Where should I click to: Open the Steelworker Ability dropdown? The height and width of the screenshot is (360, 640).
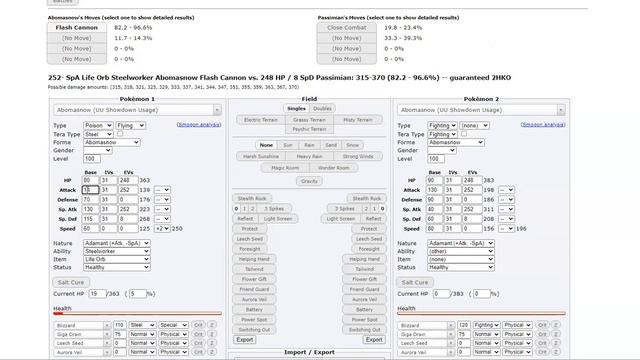click(117, 251)
